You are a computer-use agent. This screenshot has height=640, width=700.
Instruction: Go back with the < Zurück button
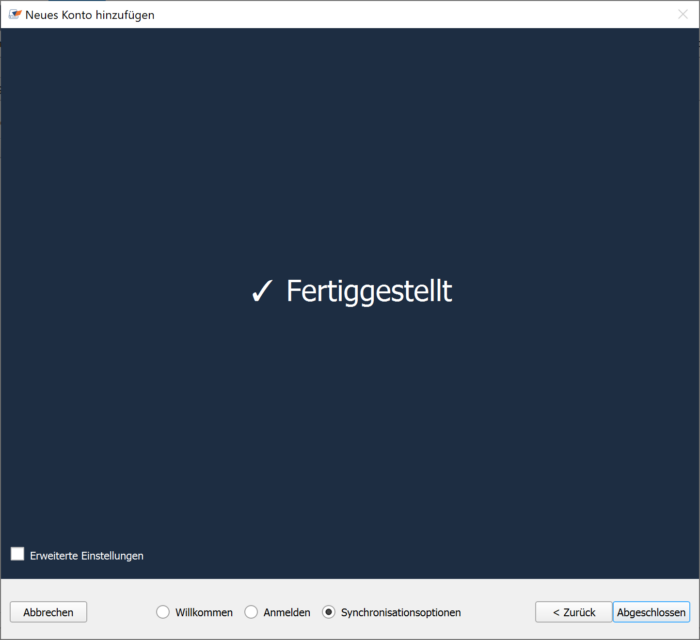[573, 612]
